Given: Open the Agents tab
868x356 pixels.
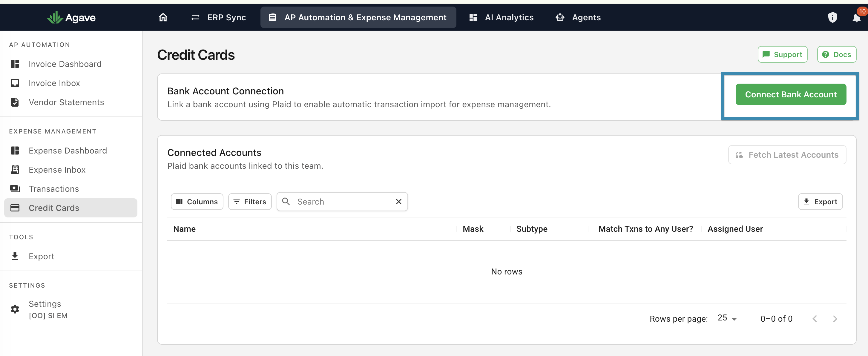Looking at the screenshot, I should (578, 18).
